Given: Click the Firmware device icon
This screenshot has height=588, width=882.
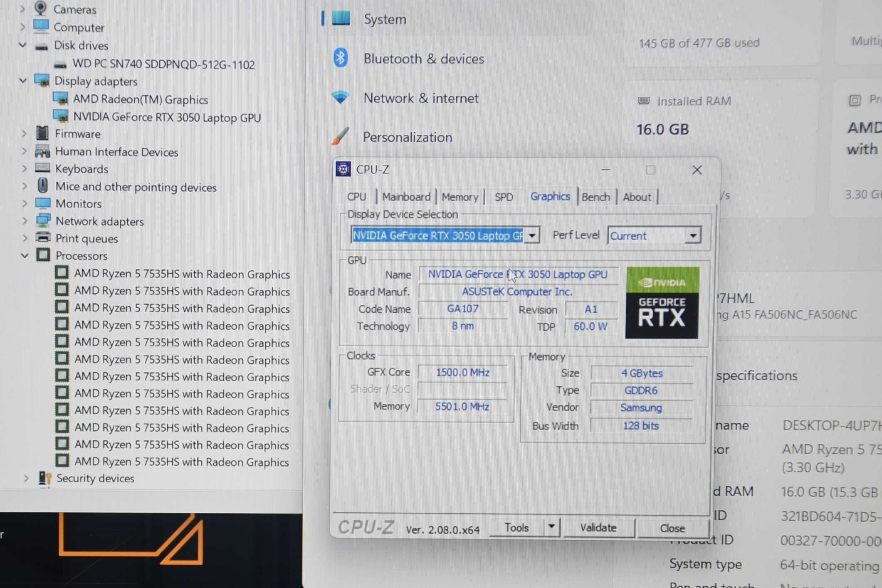Looking at the screenshot, I should click(42, 133).
